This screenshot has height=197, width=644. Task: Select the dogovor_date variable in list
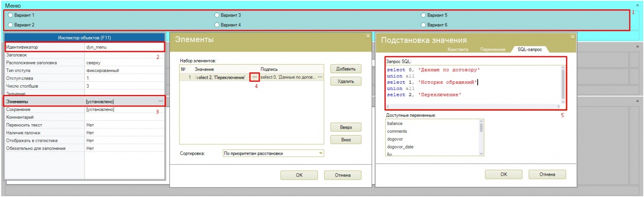click(x=400, y=147)
